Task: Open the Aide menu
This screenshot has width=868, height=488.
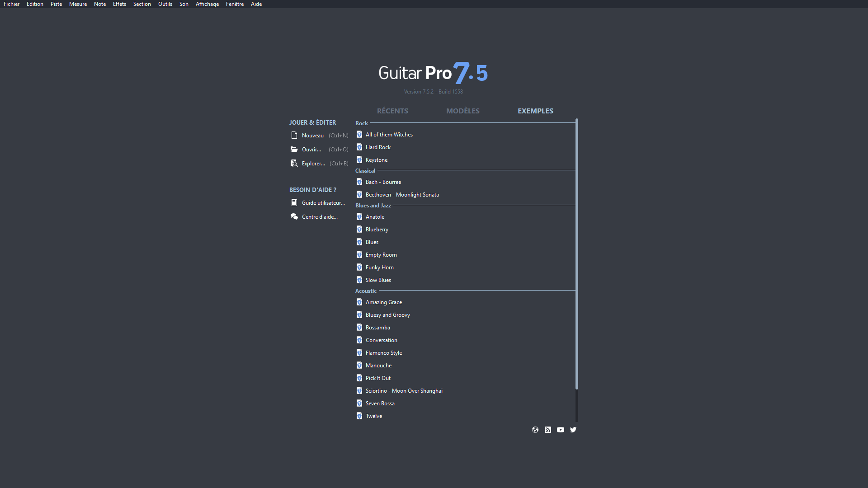Action: [x=256, y=4]
